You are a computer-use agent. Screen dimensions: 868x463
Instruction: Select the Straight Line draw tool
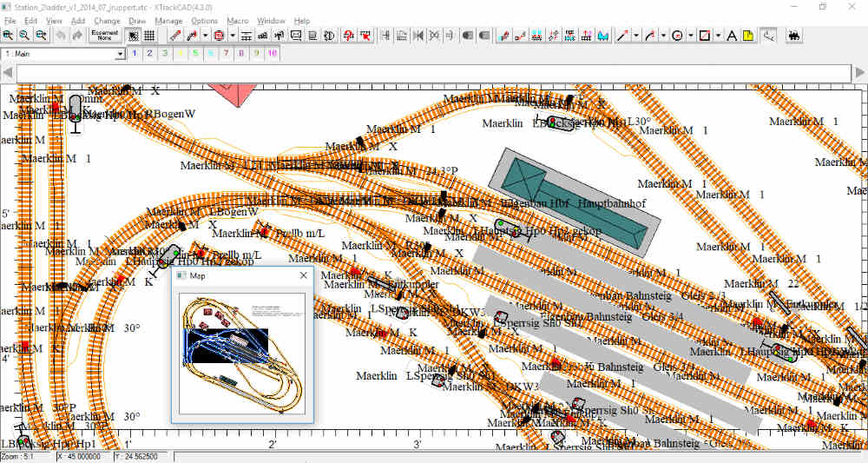click(x=622, y=36)
